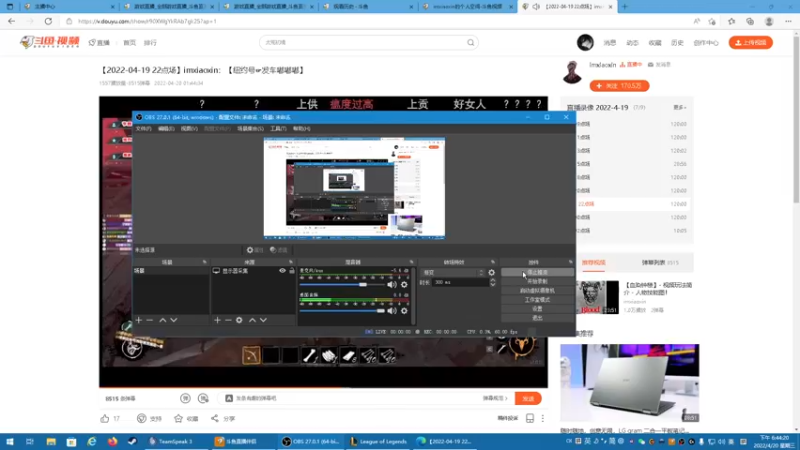Send danmaku with 发送 button

pos(528,398)
